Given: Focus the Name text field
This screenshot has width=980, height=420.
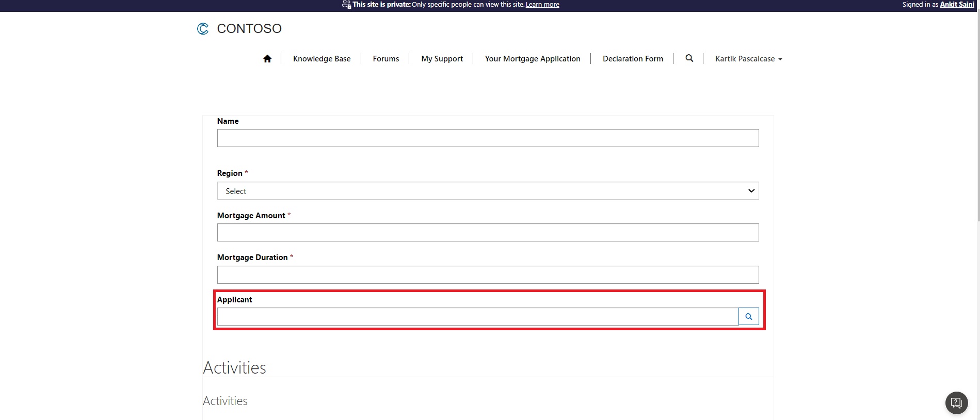Looking at the screenshot, I should click(488, 138).
